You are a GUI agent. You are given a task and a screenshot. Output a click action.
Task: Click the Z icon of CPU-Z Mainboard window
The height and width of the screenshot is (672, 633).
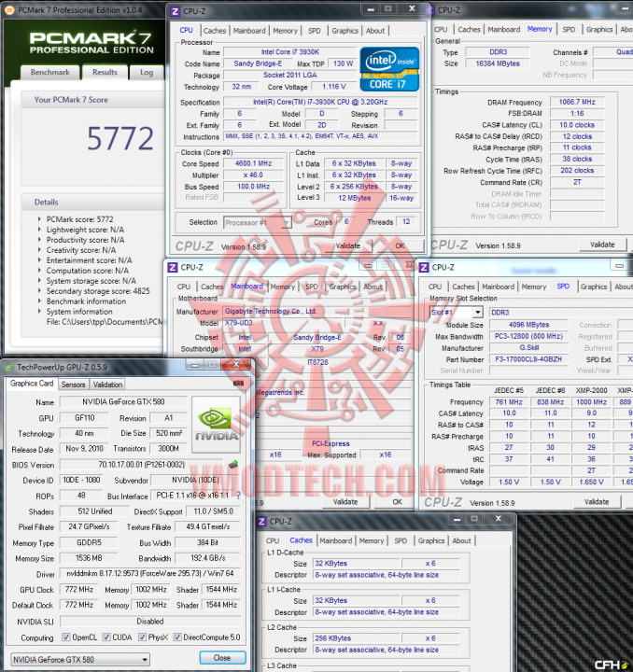(x=173, y=268)
